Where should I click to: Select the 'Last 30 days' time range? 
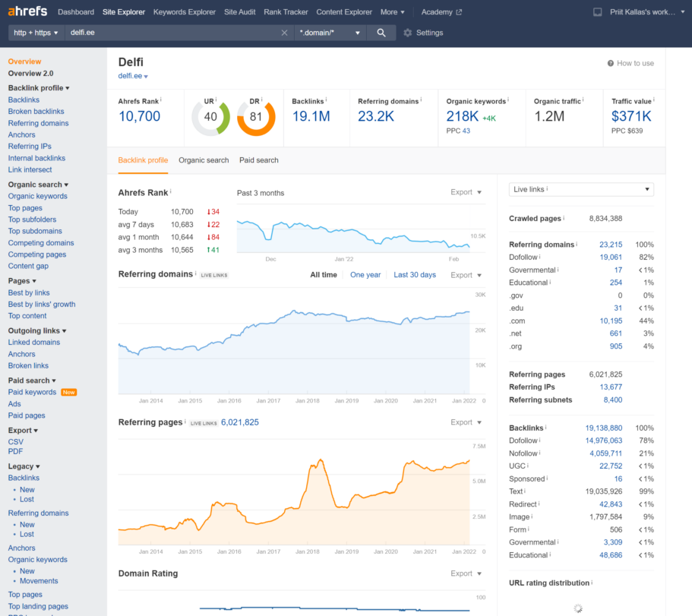click(x=415, y=274)
